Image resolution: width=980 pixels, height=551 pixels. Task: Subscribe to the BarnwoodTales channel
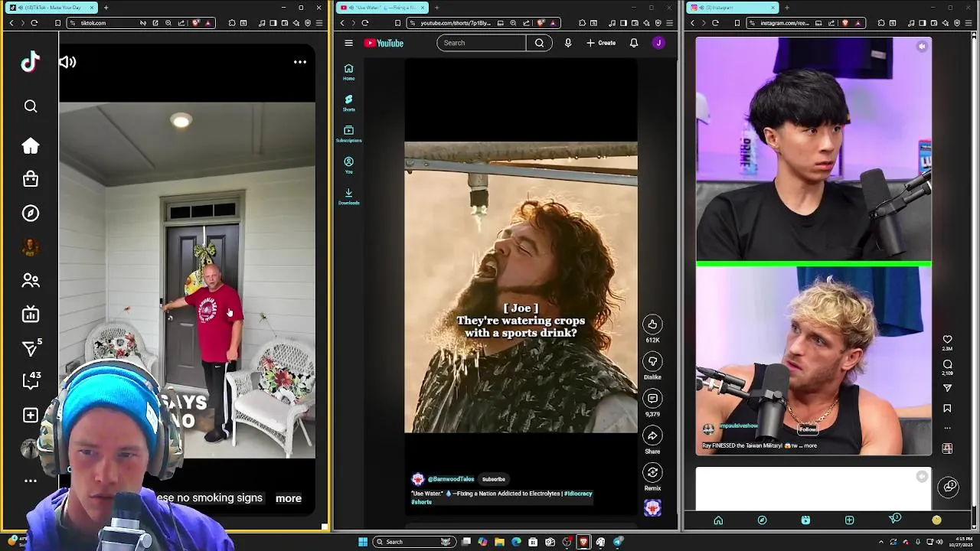click(494, 479)
